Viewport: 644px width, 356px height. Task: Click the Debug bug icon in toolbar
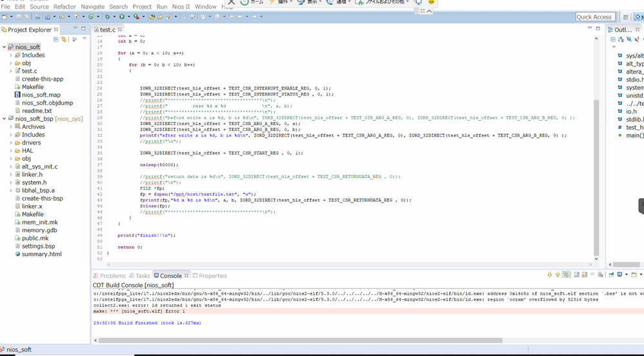(108, 17)
